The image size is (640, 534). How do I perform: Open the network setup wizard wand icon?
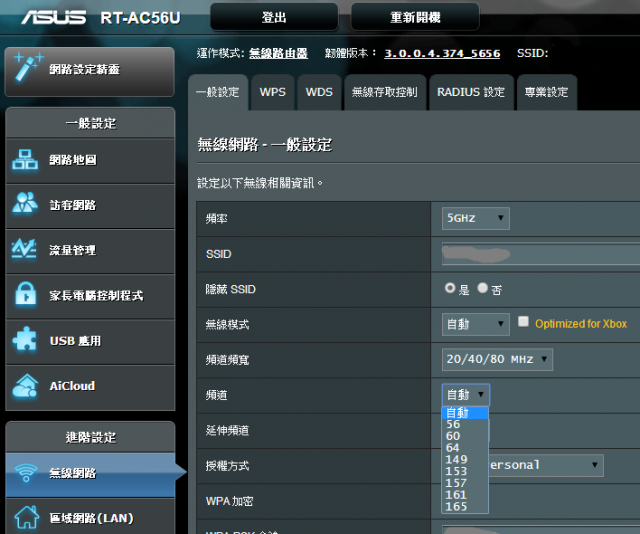click(x=27, y=67)
